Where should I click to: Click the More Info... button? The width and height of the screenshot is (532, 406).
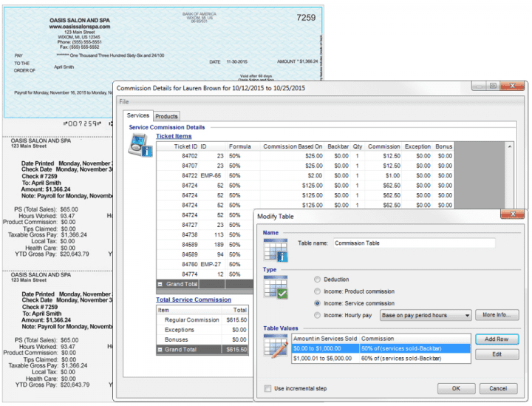496,316
